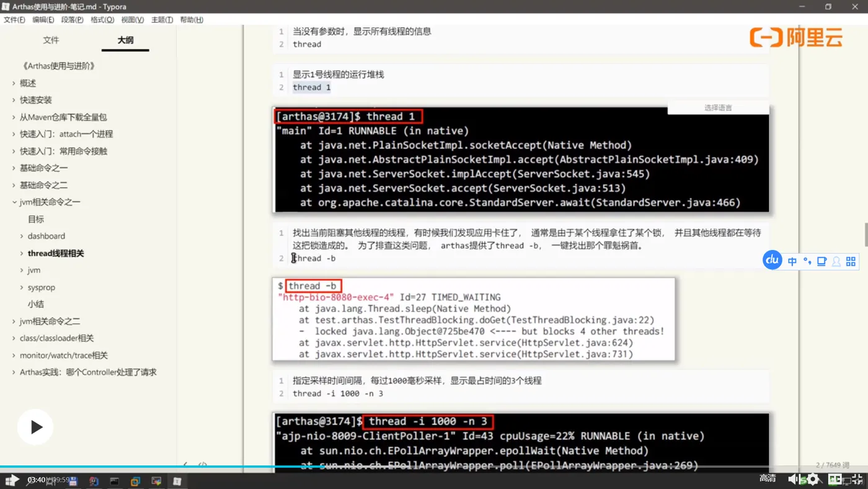This screenshot has width=868, height=489.
Task: Open the 编辑(E) menu
Action: [43, 20]
